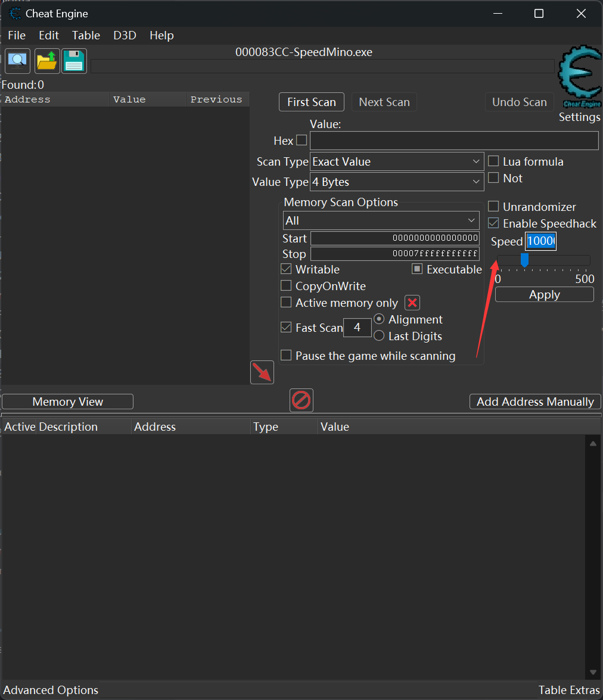Toggle the Hex checkbox
Viewport: 603px width, 700px height.
[x=302, y=140]
